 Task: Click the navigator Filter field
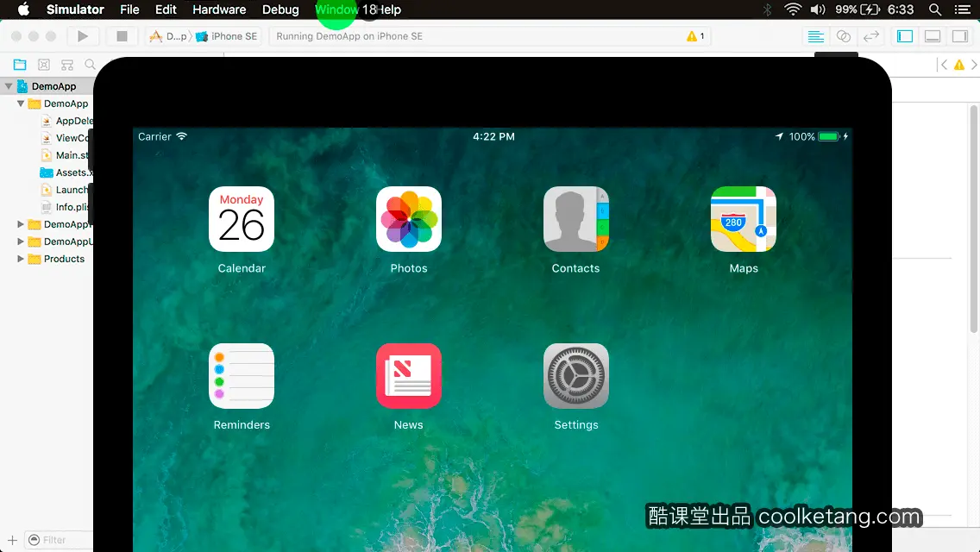(59, 540)
